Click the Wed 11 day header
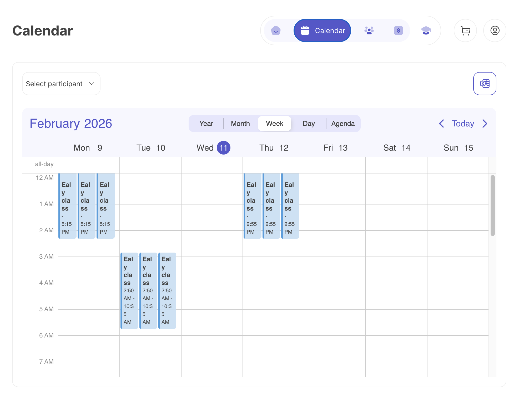 coord(213,148)
